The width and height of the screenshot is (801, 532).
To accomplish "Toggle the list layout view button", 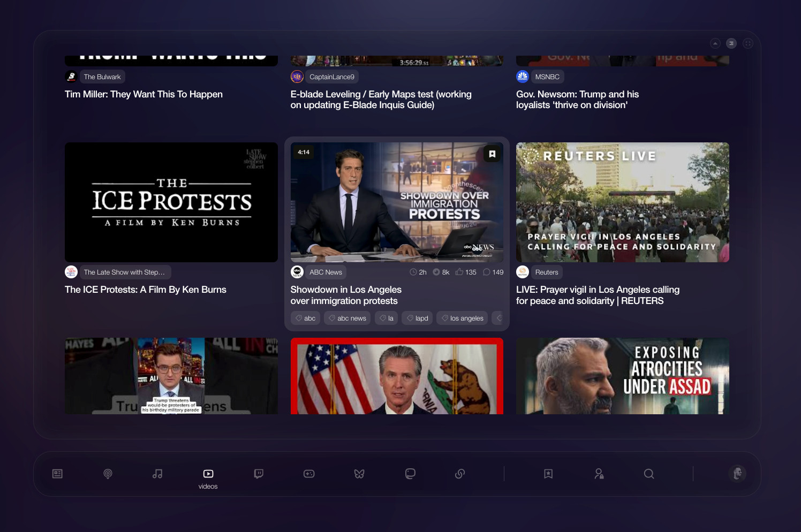I will pyautogui.click(x=731, y=43).
